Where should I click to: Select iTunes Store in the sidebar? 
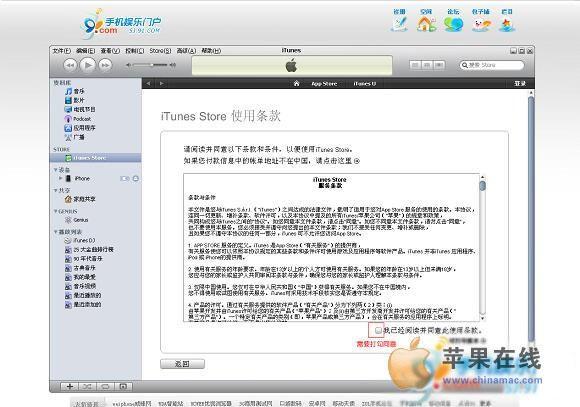point(95,158)
